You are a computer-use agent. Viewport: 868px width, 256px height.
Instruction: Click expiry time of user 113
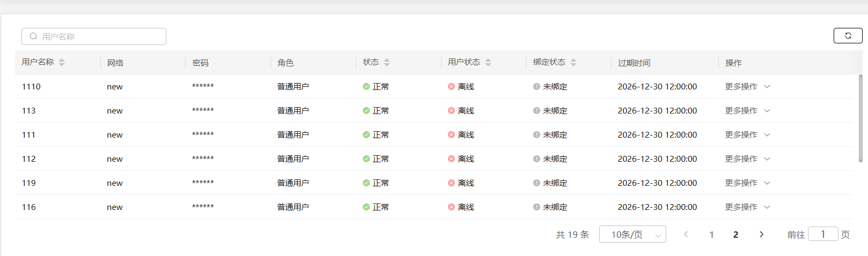tap(657, 111)
